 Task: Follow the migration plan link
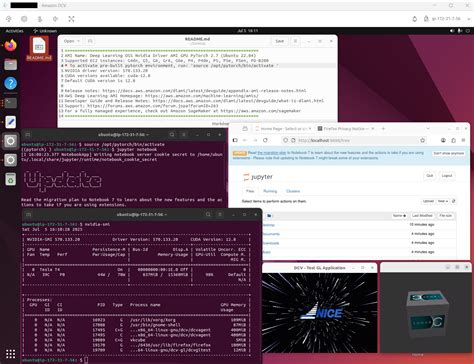coord(272,153)
